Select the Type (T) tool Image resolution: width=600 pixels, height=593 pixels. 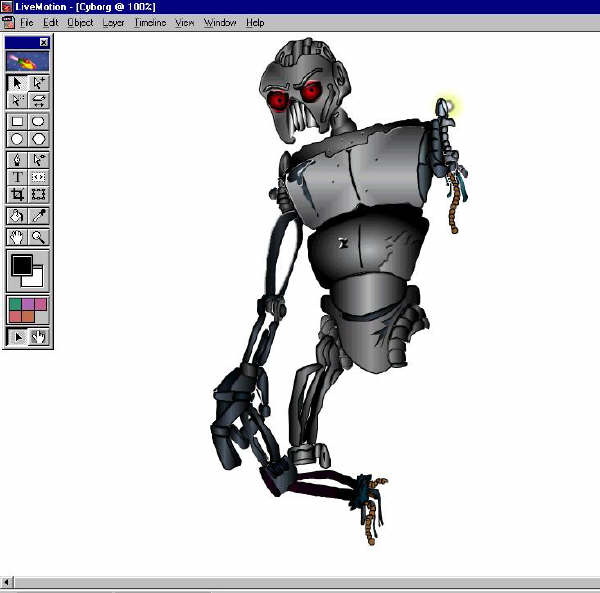pos(18,177)
